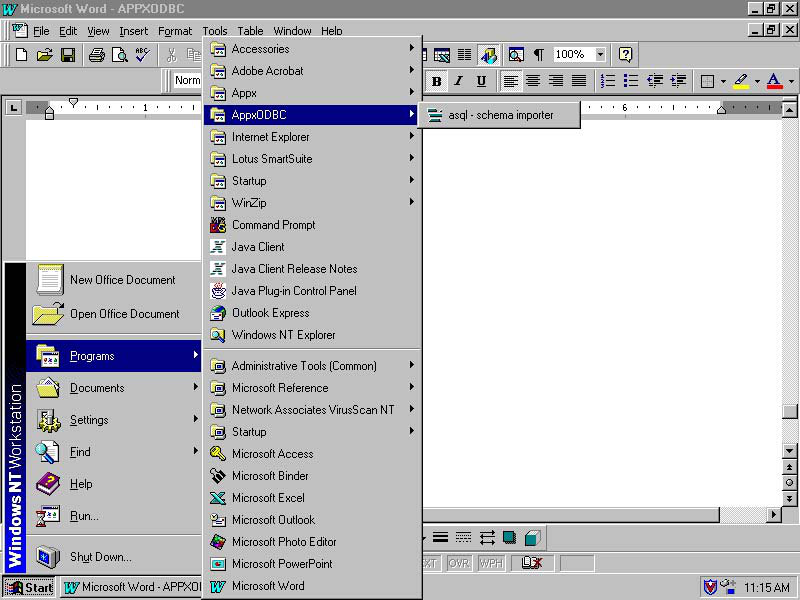This screenshot has width=800, height=600.
Task: Toggle Bold formatting
Action: point(436,81)
